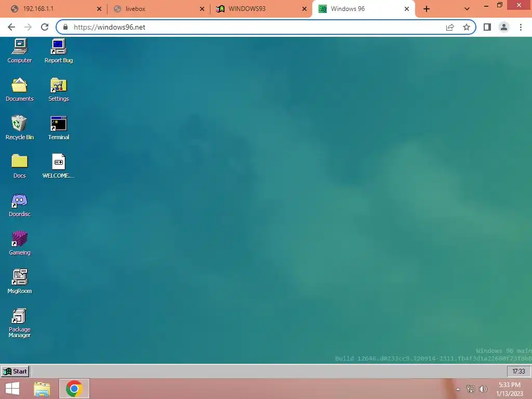Open the Documents folder icon
This screenshot has height=399, width=532.
tap(19, 89)
